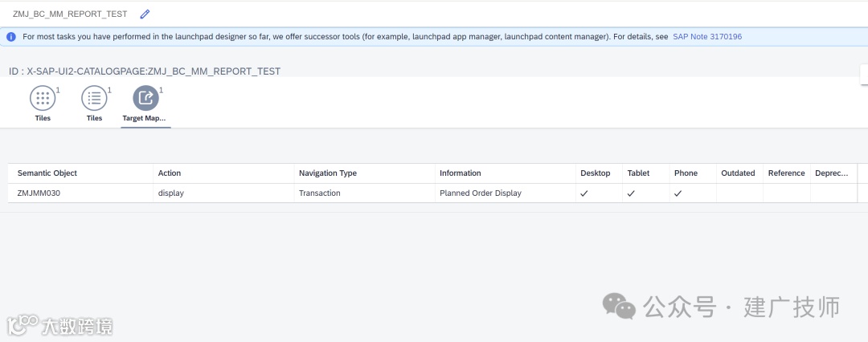The height and width of the screenshot is (342, 868).
Task: Select the Transaction navigation type cell
Action: click(x=319, y=193)
